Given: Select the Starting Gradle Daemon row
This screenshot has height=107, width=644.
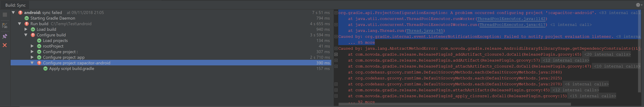Looking at the screenshot, I should click(171, 18).
